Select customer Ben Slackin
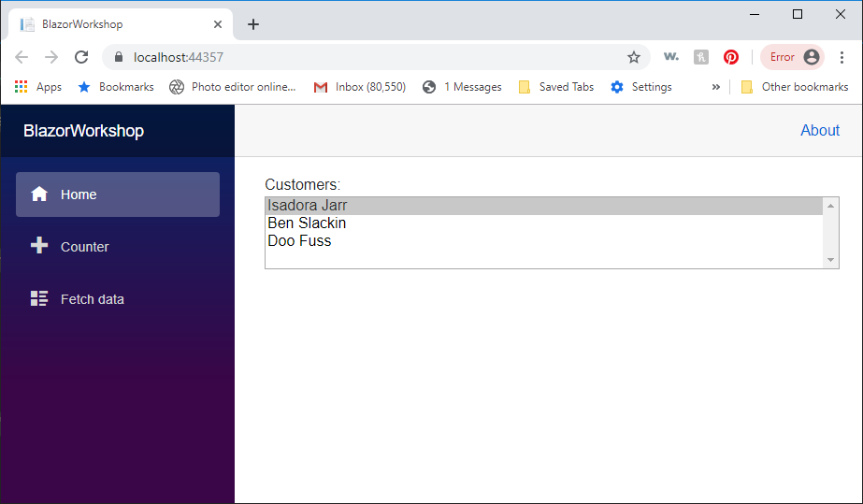 click(x=544, y=223)
